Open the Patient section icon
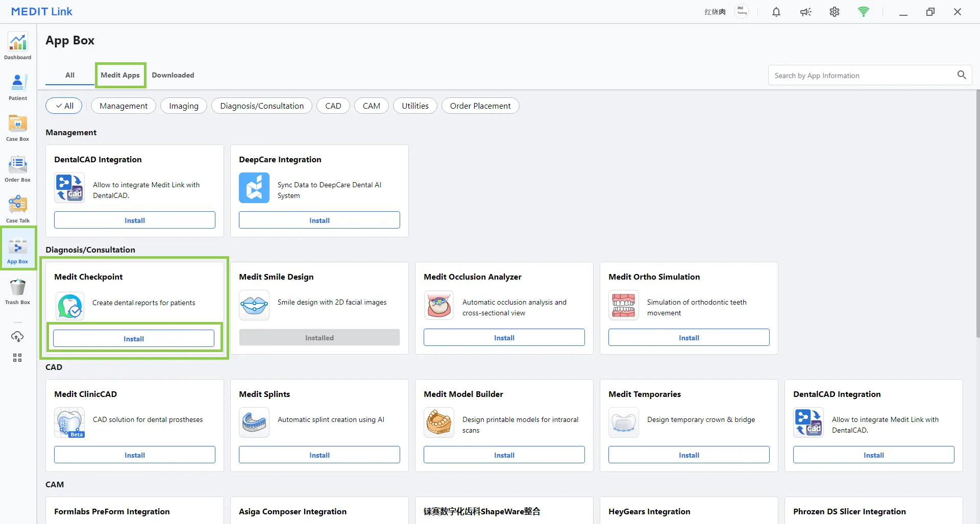980x524 pixels. (18, 87)
